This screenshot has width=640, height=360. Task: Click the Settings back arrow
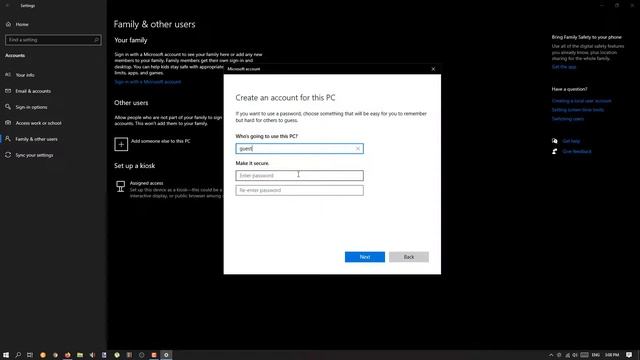pyautogui.click(x=7, y=6)
